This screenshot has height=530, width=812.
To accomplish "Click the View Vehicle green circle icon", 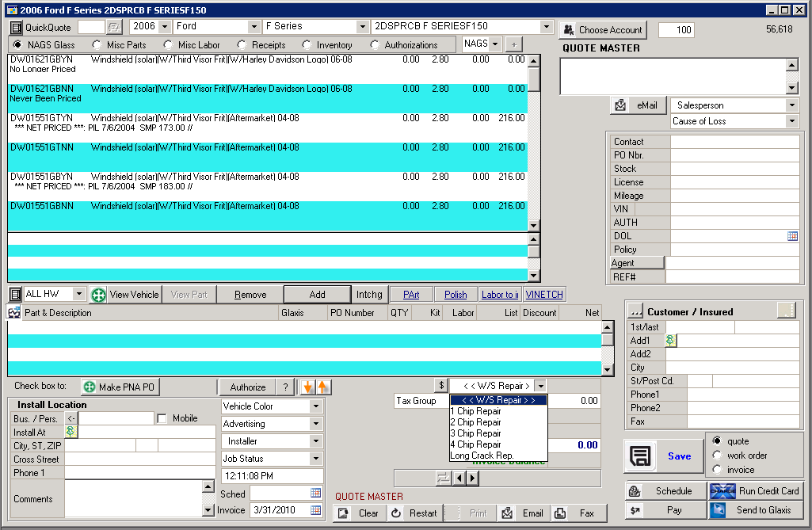I will point(98,295).
